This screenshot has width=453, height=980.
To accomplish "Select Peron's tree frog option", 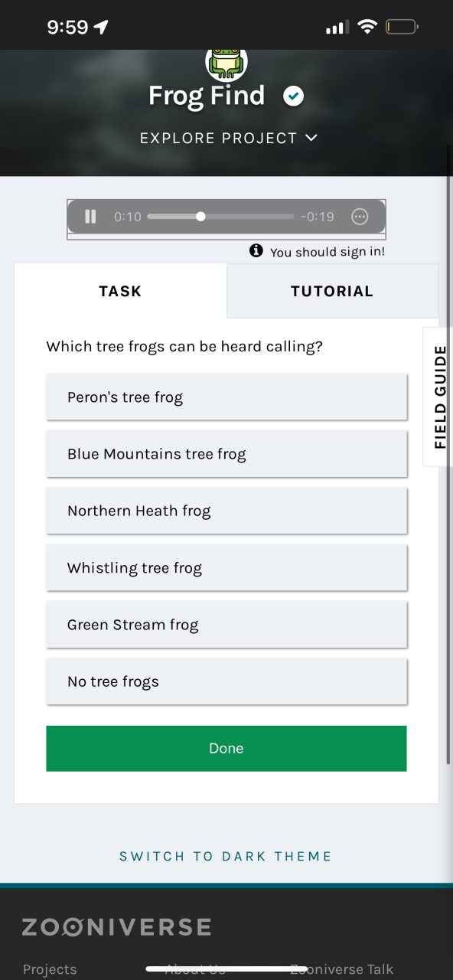I will [x=226, y=397].
